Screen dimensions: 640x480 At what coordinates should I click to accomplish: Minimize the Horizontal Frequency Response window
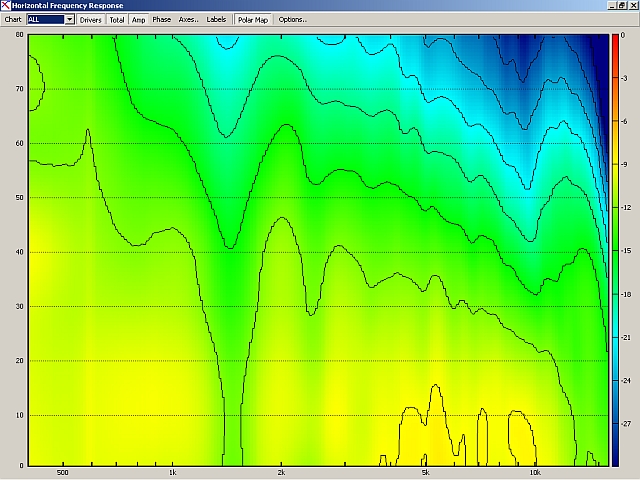612,5
